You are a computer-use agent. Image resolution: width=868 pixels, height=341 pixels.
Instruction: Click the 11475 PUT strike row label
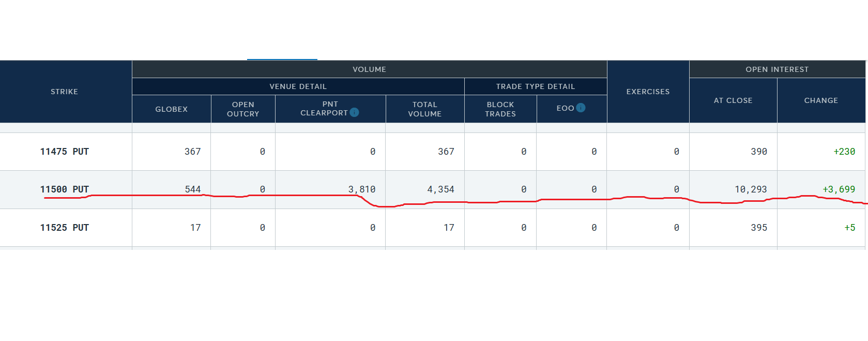[65, 152]
